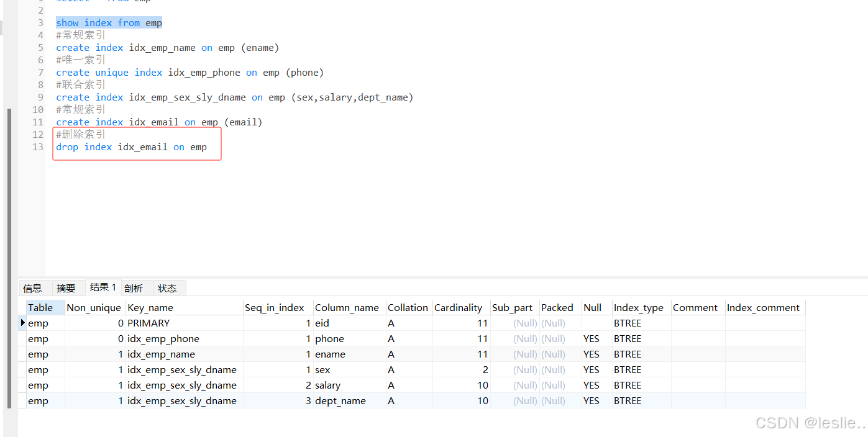Click the cardinality value 2 cell
The height and width of the screenshot is (437, 868).
[x=461, y=369]
